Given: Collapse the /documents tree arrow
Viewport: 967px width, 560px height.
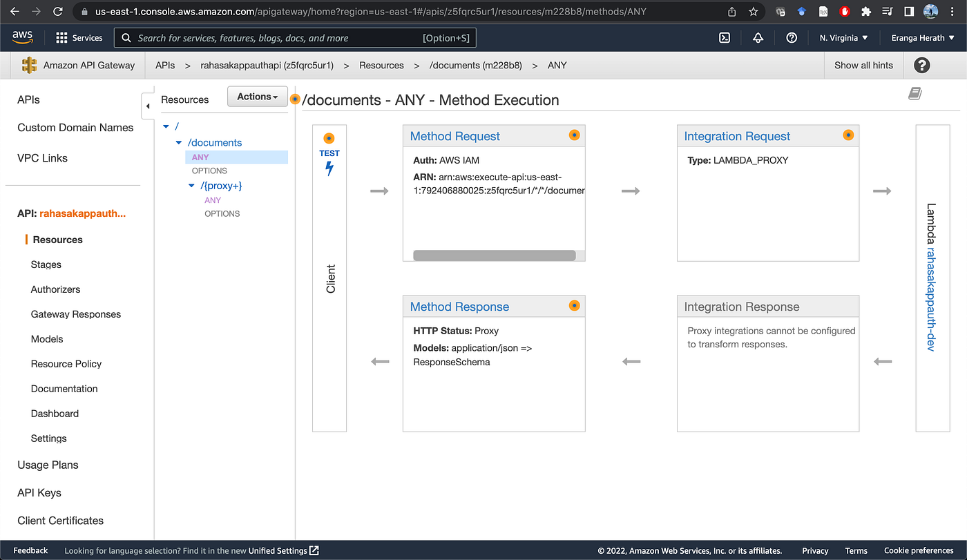Looking at the screenshot, I should 179,142.
